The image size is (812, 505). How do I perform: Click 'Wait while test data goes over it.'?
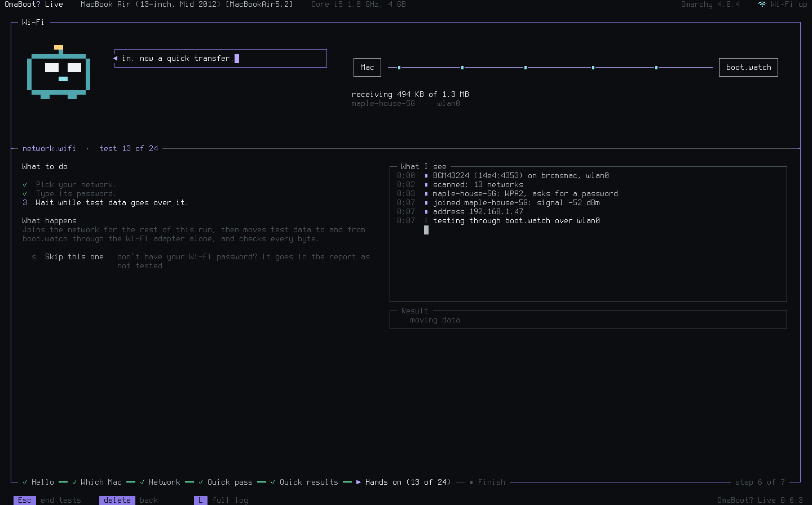112,203
